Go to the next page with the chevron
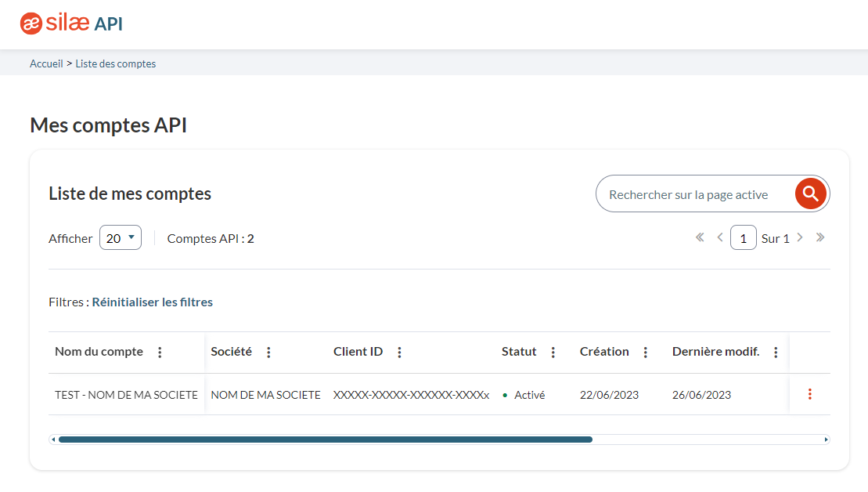The width and height of the screenshot is (868, 492). [x=800, y=237]
